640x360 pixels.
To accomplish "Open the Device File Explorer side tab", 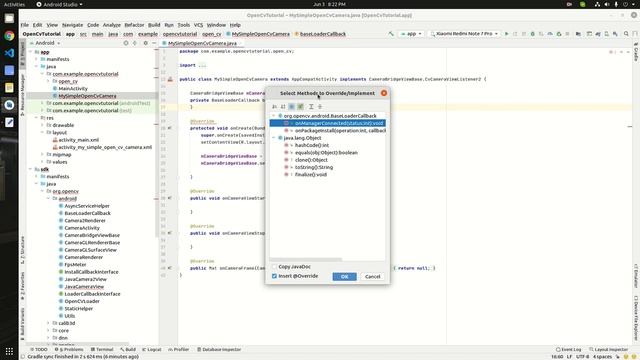I will [x=636, y=318].
